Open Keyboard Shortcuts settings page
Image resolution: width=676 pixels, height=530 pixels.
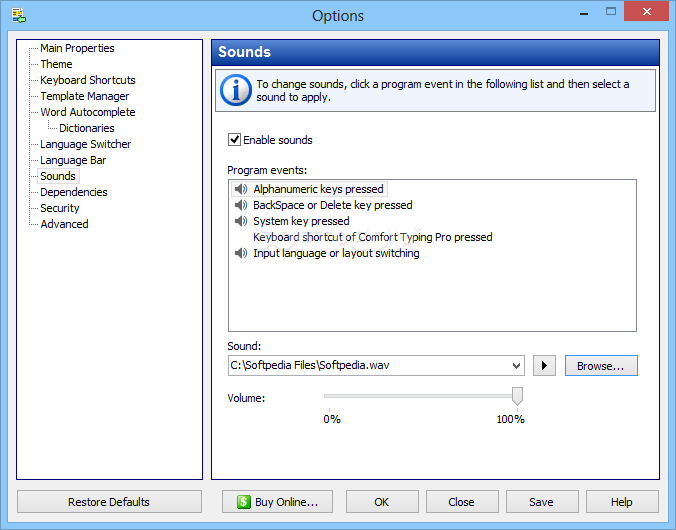tap(88, 80)
